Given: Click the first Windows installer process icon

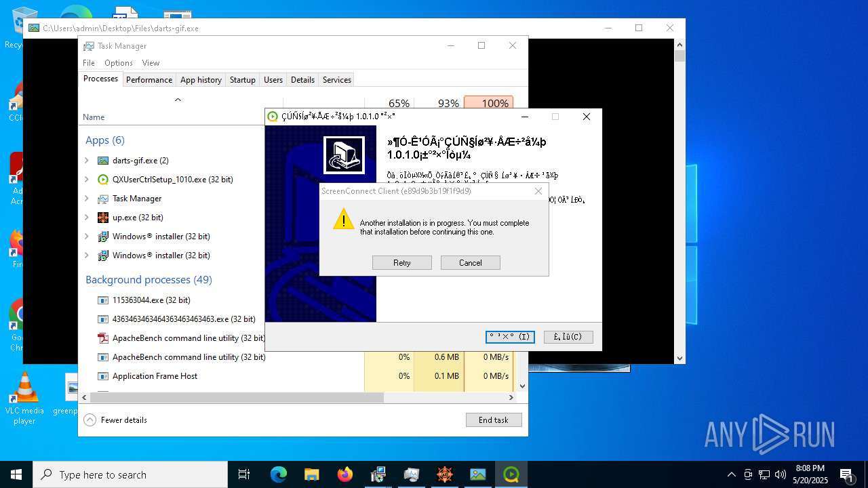Looking at the screenshot, I should 103,237.
